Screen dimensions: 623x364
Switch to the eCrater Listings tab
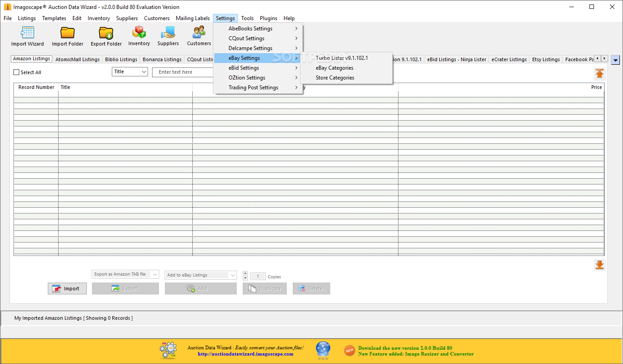coord(509,59)
